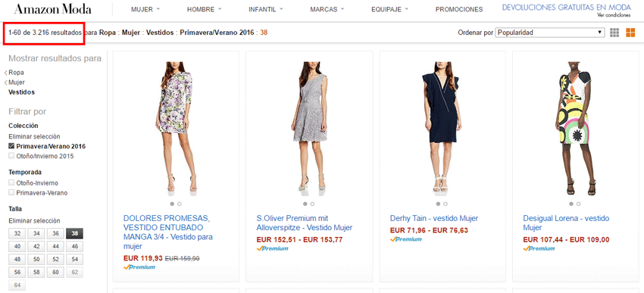Viewport: 644px width, 293px height.
Task: Open the Ordenar por Popularidad dropdown
Action: [x=550, y=32]
